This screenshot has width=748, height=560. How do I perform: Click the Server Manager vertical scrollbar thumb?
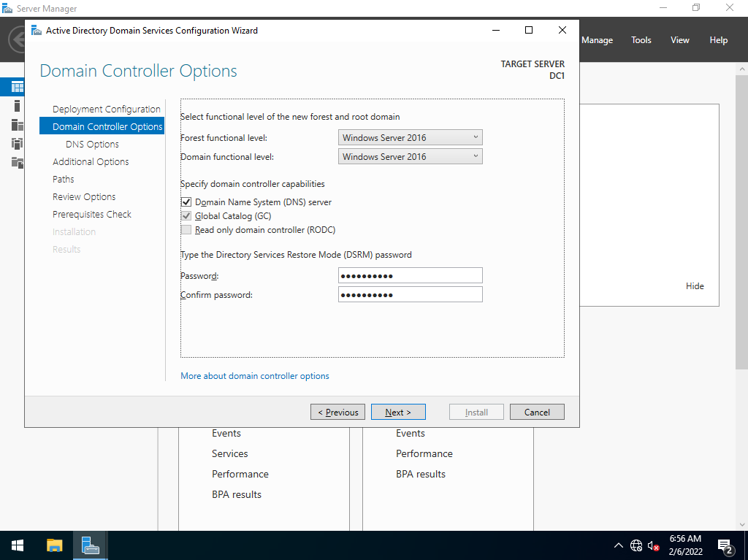pyautogui.click(x=742, y=222)
